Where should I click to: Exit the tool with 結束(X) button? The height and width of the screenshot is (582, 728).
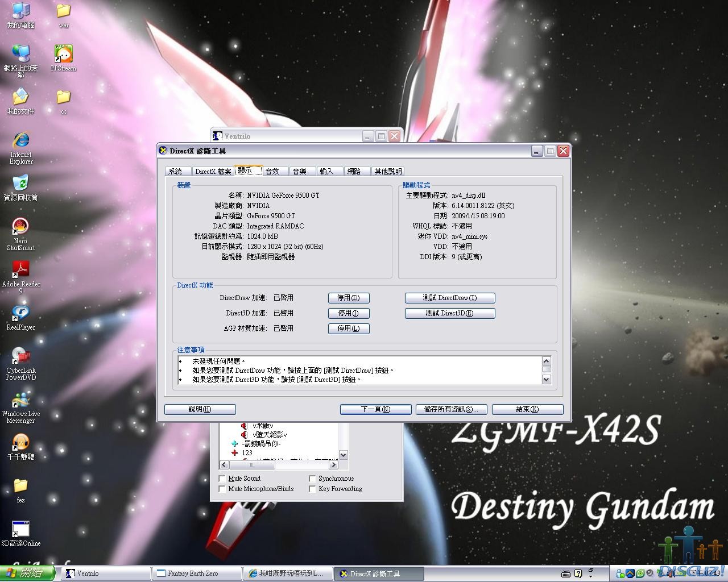[528, 409]
